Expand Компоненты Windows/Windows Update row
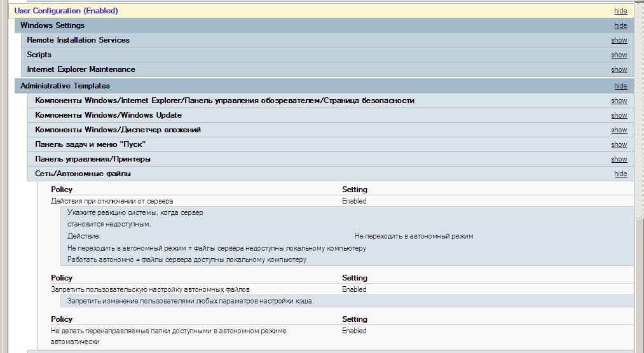The height and width of the screenshot is (353, 644). [331, 115]
